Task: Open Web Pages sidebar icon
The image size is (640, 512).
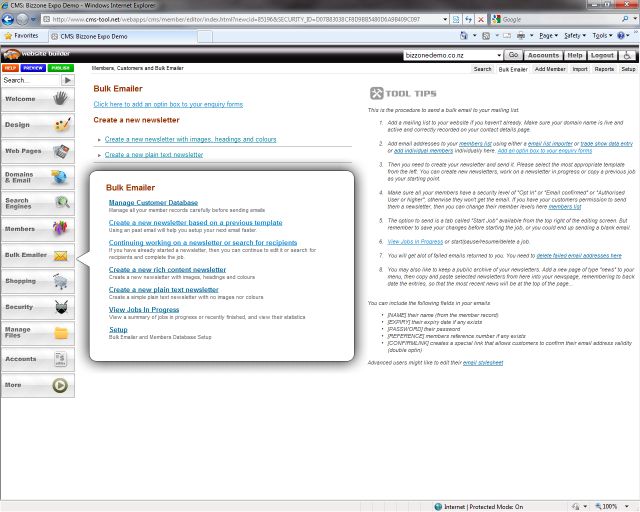Action: tap(61, 151)
